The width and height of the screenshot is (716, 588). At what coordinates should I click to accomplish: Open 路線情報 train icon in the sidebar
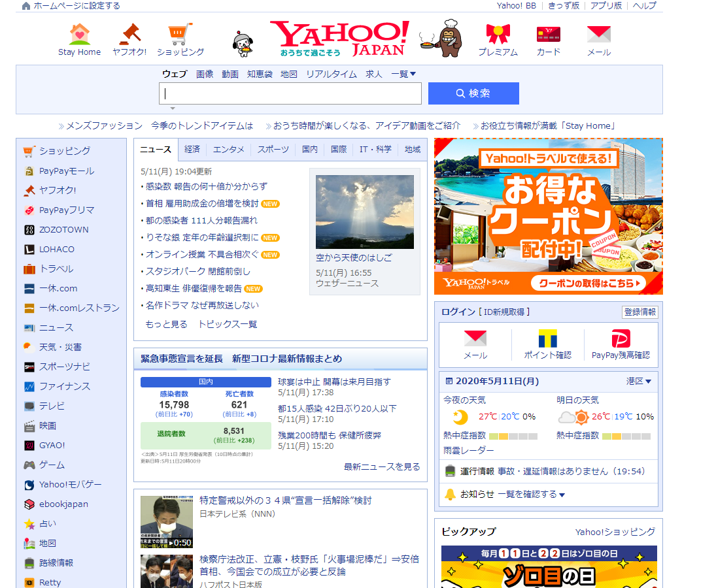pos(29,563)
